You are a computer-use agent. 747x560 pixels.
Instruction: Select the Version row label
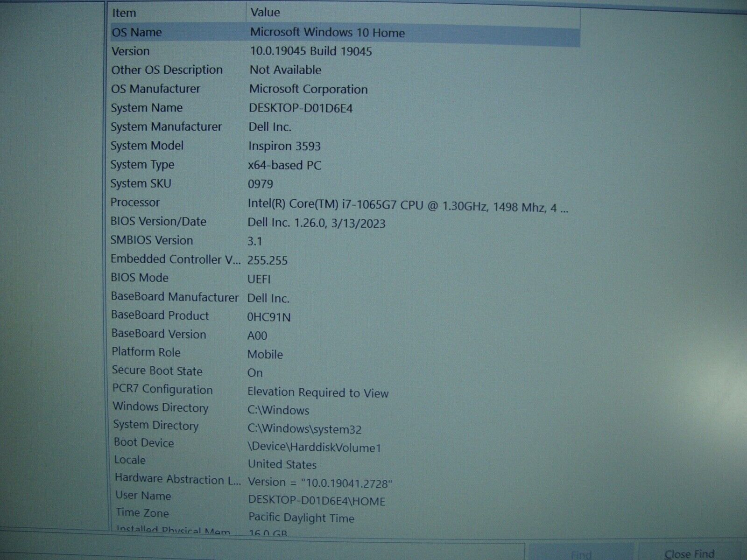pos(130,51)
